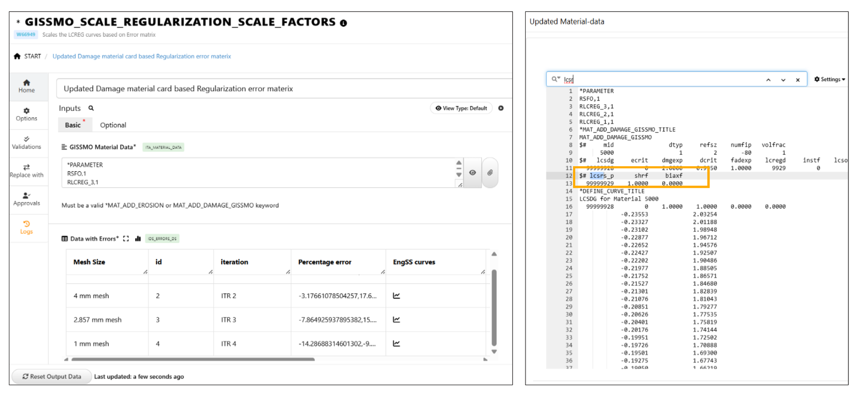Open the Updated Damage material card breadcrumb link
This screenshot has width=868, height=407.
(x=142, y=56)
